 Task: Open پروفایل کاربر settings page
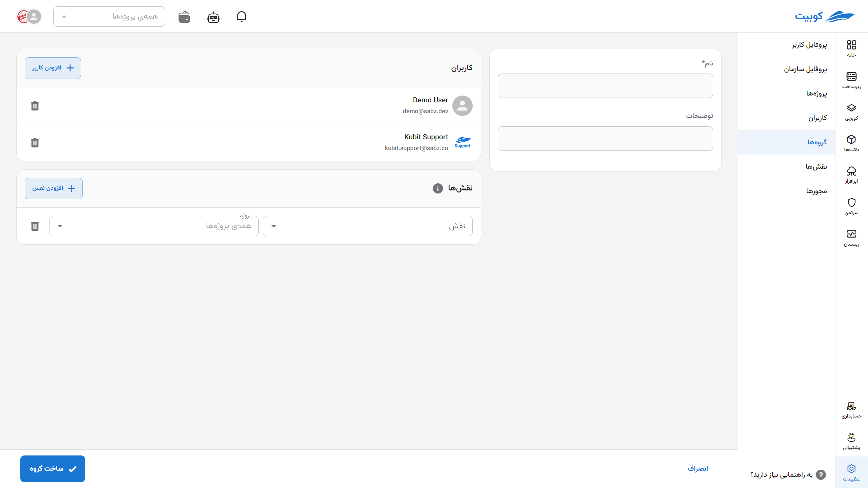[787, 45]
